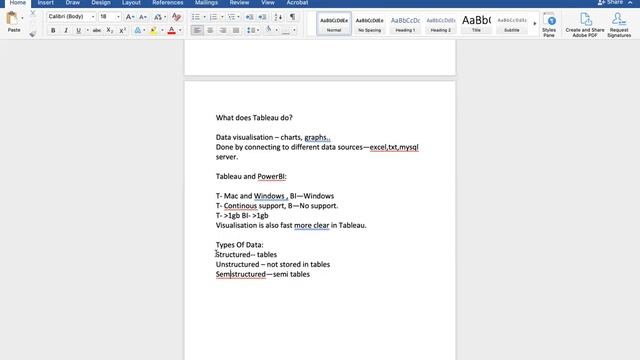The image size is (640, 360).
Task: Switch to the Mailings tab
Action: click(x=206, y=2)
